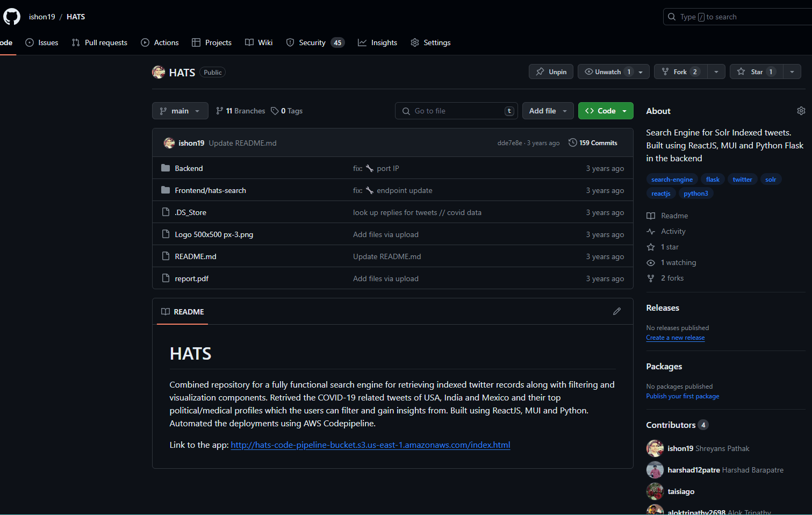Fork the repository with the Fork button

click(x=680, y=71)
